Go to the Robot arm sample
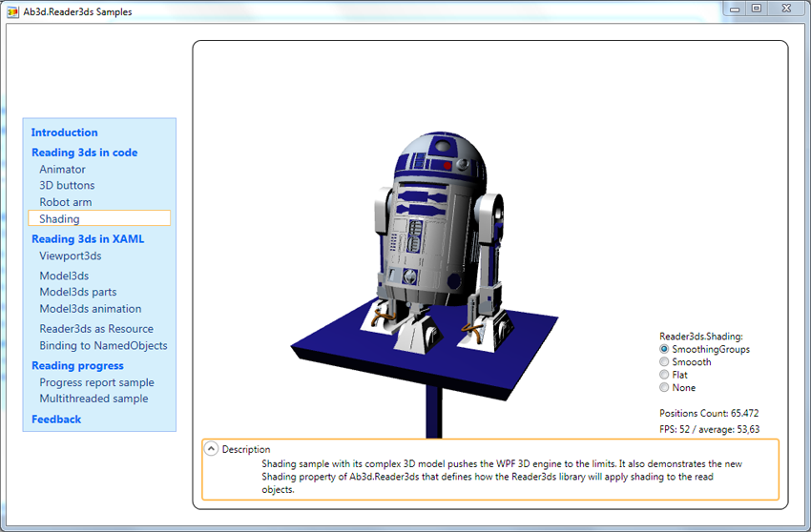This screenshot has height=532, width=811. (66, 202)
